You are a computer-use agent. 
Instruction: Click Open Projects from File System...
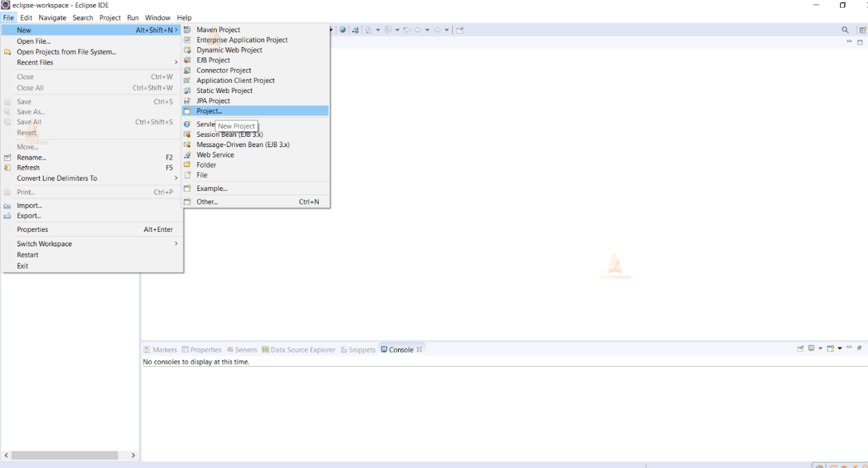(92, 52)
